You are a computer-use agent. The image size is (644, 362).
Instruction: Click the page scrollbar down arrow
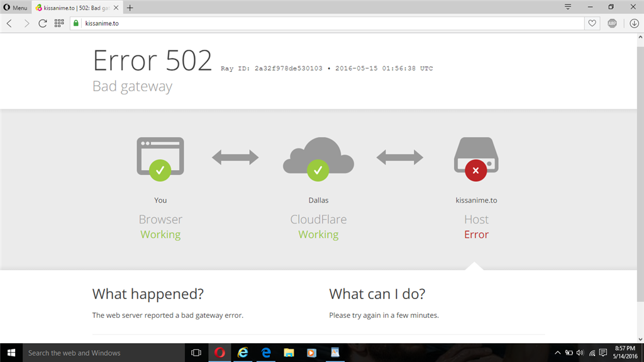coord(640,339)
